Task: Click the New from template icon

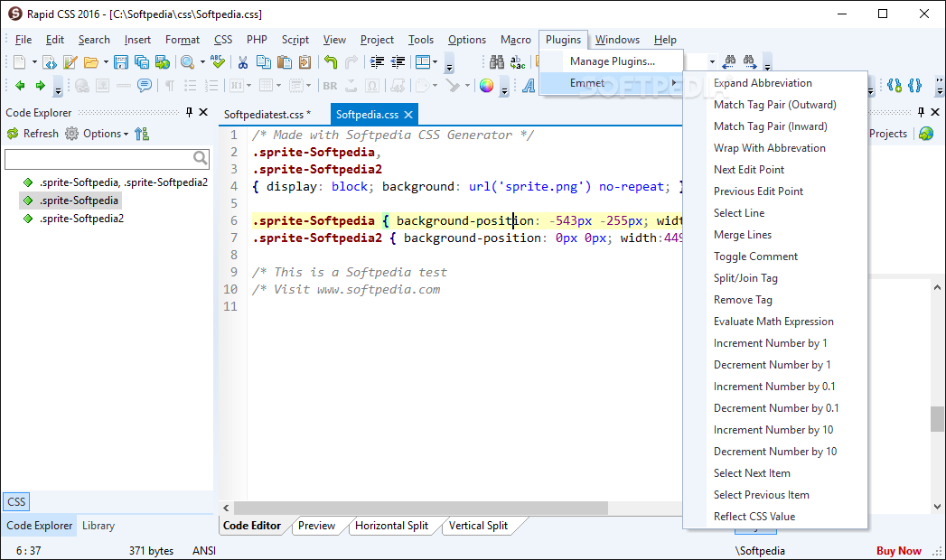Action: pyautogui.click(x=50, y=62)
